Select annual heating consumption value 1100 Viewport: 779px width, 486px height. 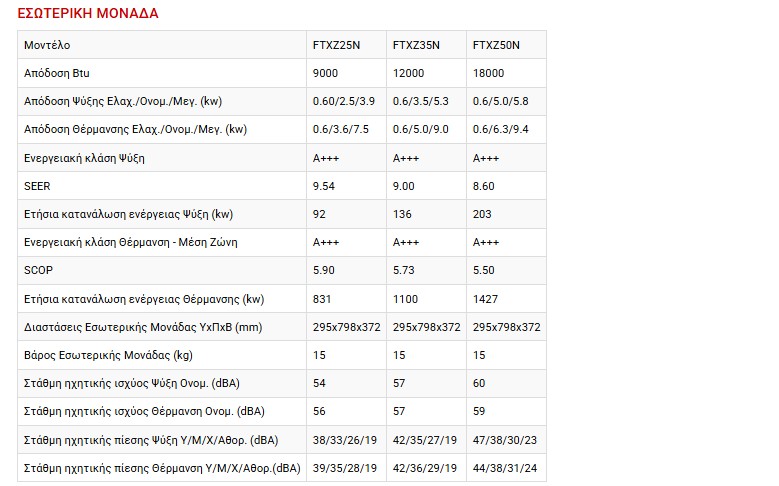point(405,298)
